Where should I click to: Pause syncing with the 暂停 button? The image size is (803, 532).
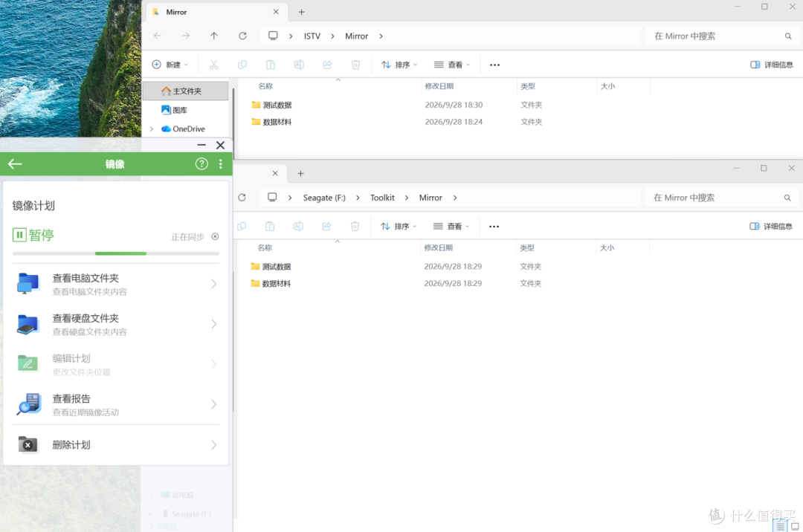[33, 236]
